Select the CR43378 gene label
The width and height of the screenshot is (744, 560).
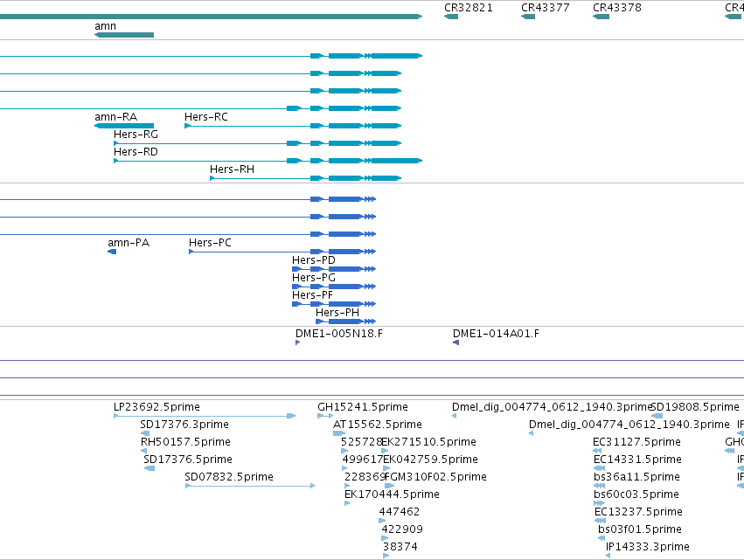(x=617, y=8)
